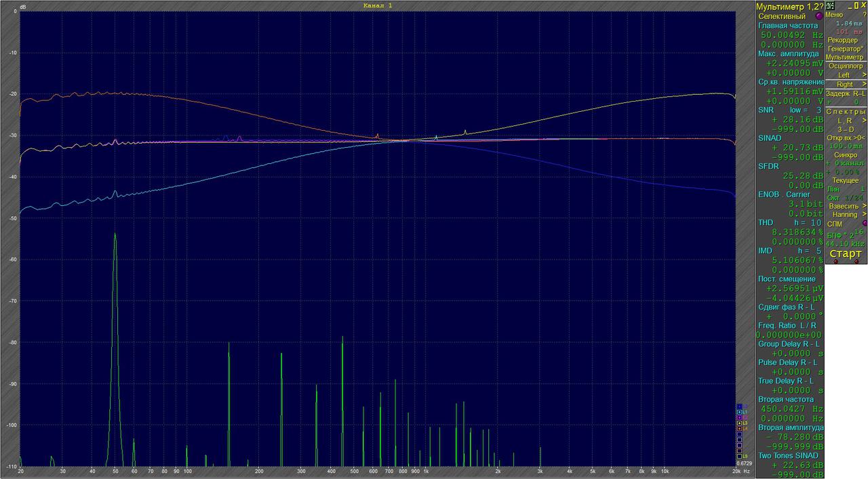Click the БПФ 2^16 size setting
868x479 pixels.
coord(845,234)
